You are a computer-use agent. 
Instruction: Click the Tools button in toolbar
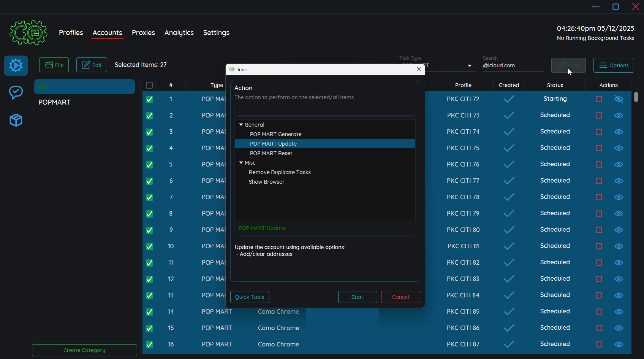pos(568,65)
